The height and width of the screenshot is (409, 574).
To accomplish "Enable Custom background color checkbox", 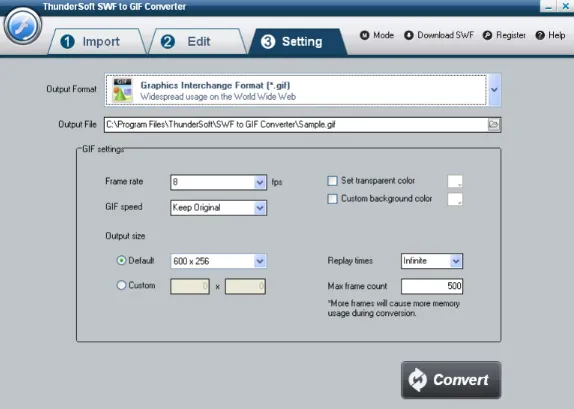I will click(x=332, y=199).
